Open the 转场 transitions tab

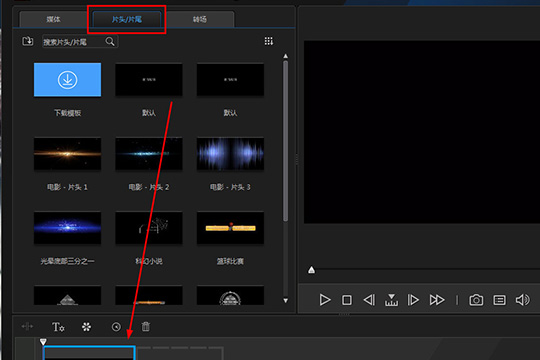point(200,19)
